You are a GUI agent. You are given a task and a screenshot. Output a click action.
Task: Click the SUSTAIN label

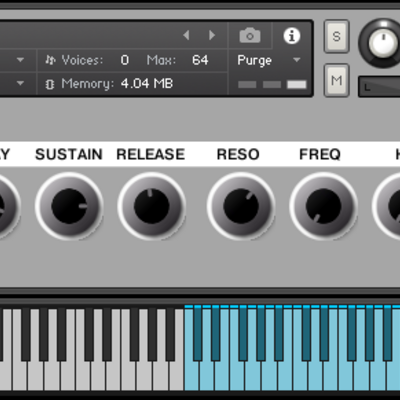[69, 154]
